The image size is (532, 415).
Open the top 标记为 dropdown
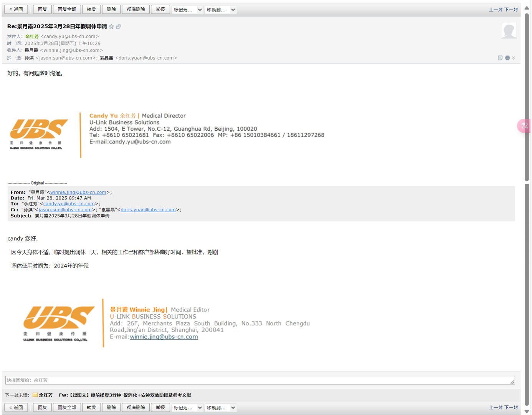pos(188,10)
